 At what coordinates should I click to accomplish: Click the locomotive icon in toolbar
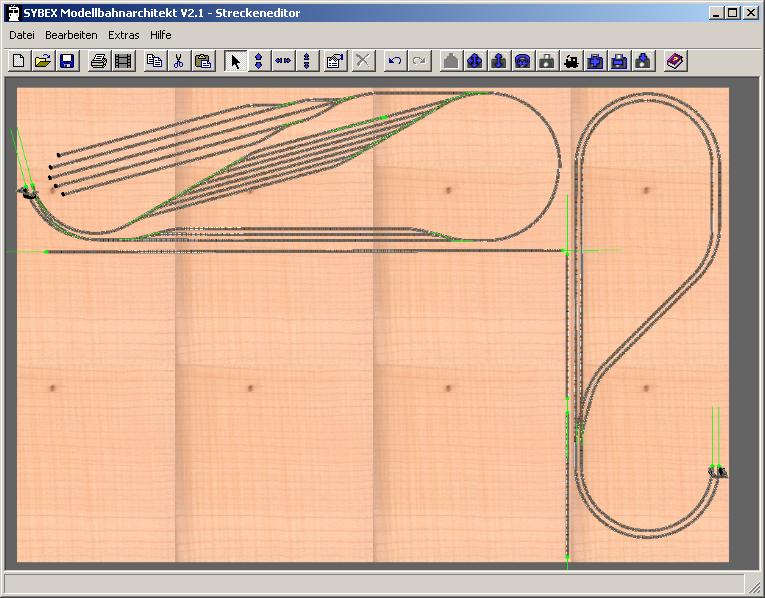(571, 61)
